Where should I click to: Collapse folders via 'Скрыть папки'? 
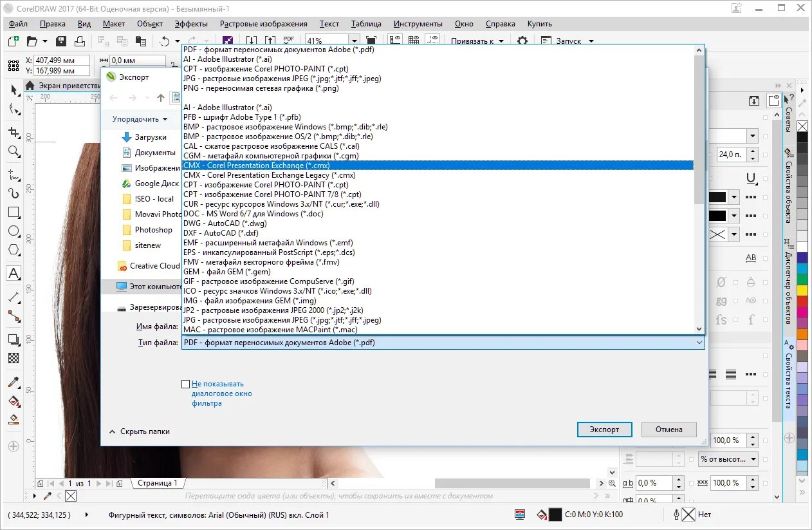click(x=139, y=431)
